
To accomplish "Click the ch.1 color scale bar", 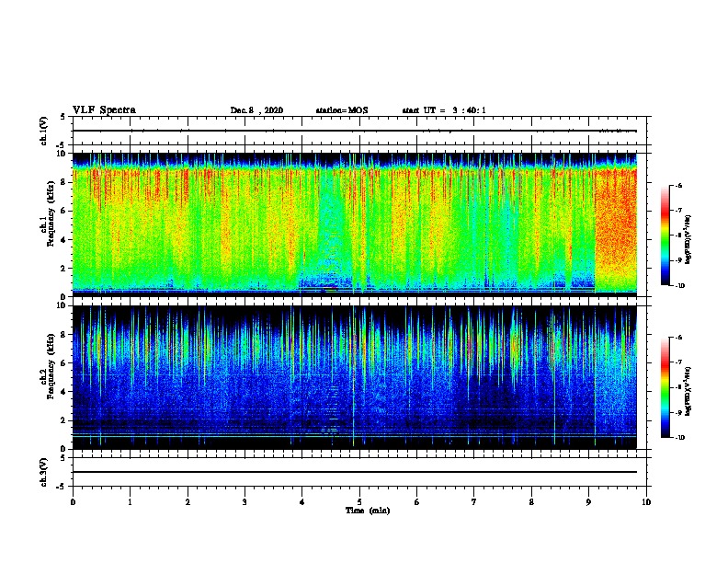I will coord(665,236).
